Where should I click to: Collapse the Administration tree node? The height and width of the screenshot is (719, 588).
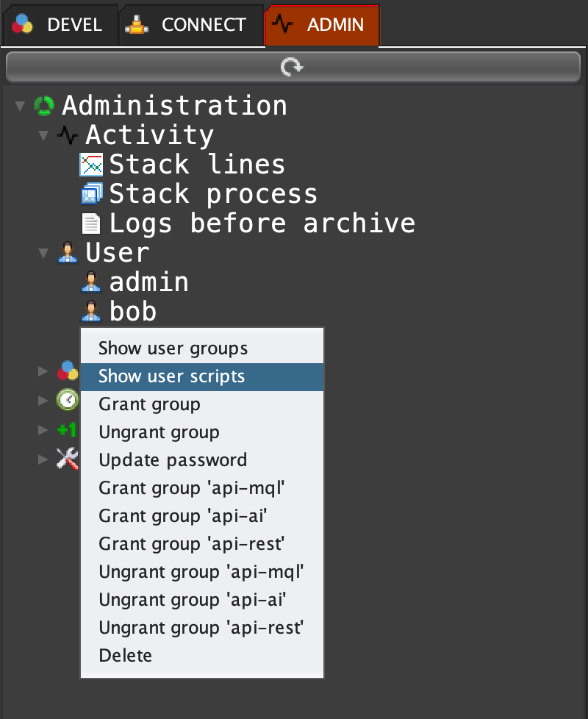point(20,107)
